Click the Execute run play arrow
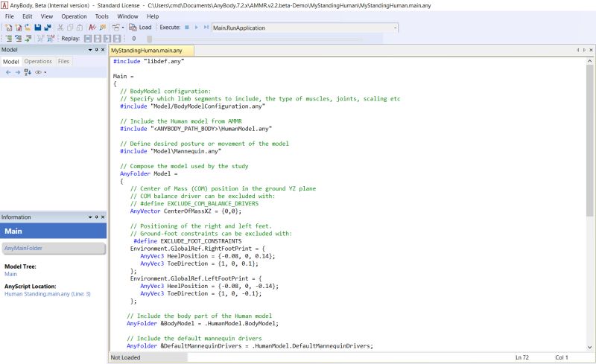Screen dimensions: 596x364 (x=197, y=28)
